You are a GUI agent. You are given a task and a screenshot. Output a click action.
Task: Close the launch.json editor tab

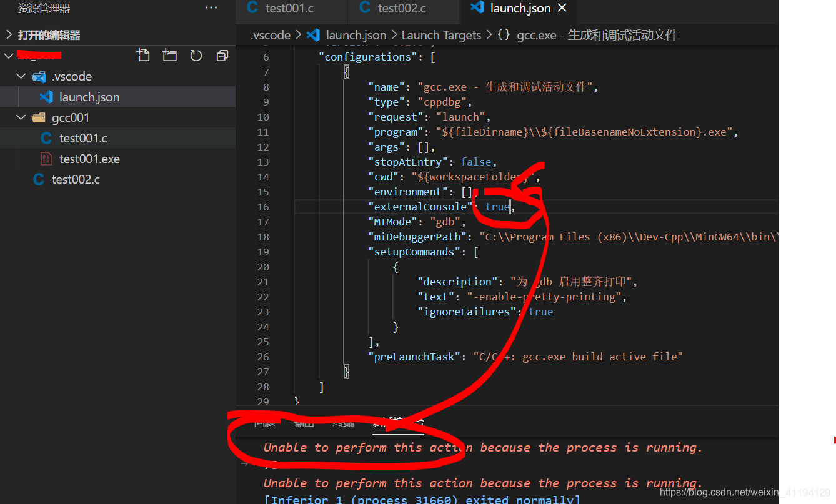[x=562, y=8]
